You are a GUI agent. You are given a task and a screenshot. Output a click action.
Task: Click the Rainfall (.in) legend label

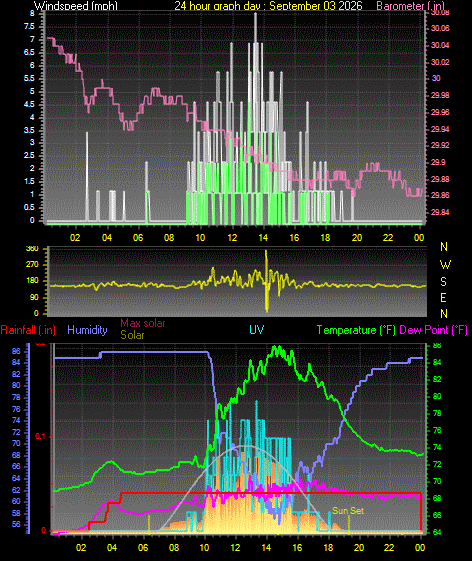click(28, 330)
